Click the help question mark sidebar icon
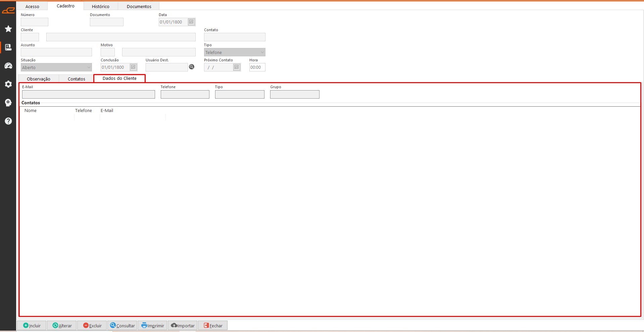644x332 pixels. click(x=8, y=121)
